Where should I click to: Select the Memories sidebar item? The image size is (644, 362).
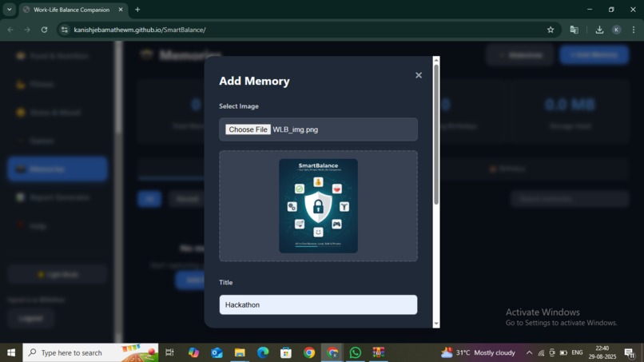coord(58,169)
